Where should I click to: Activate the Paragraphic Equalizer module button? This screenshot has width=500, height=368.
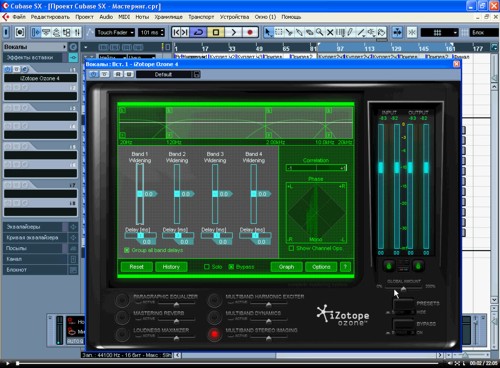(122, 300)
